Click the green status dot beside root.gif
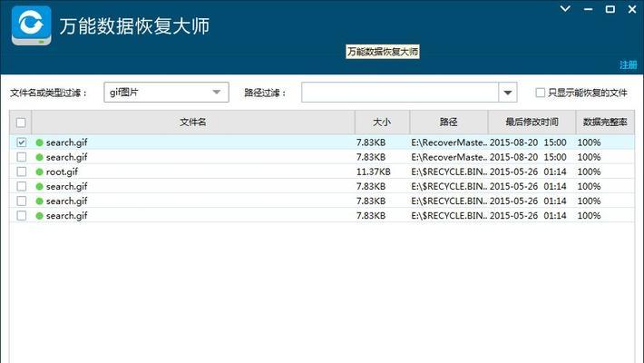This screenshot has height=363, width=644. 39,172
